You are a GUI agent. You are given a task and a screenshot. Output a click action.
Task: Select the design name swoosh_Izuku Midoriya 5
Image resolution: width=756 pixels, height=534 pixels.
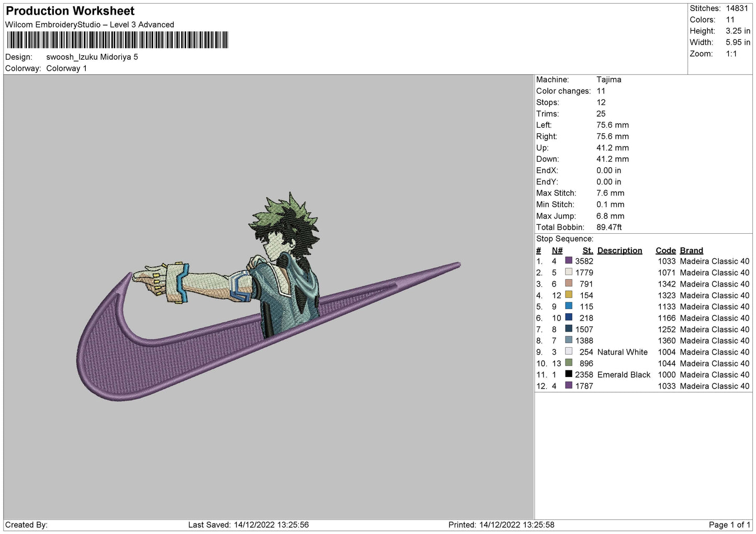[92, 57]
